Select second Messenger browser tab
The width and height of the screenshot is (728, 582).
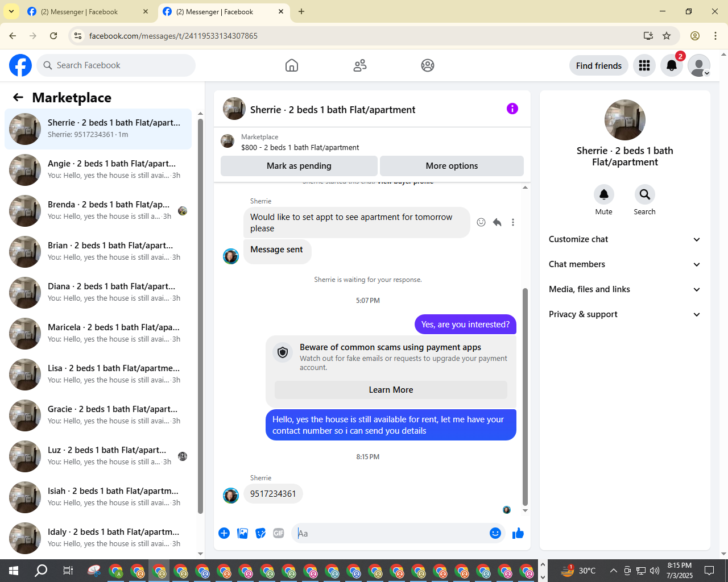[223, 11]
